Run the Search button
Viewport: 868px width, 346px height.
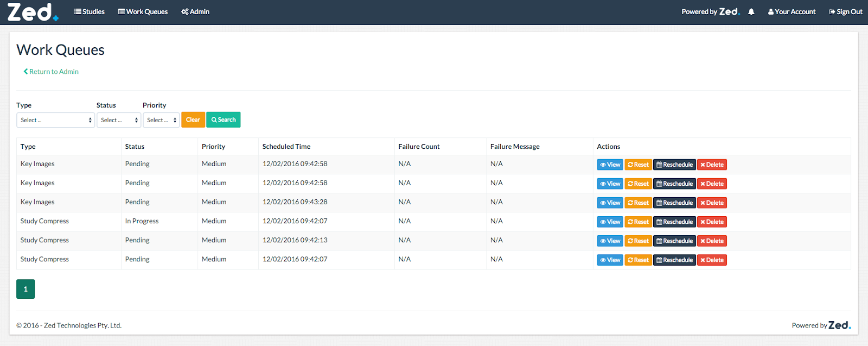[x=224, y=119]
